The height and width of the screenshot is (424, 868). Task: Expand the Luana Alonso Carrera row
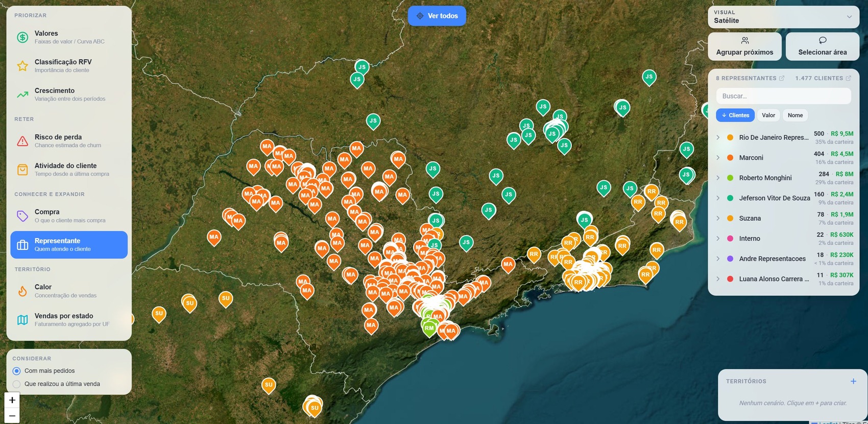[718, 279]
